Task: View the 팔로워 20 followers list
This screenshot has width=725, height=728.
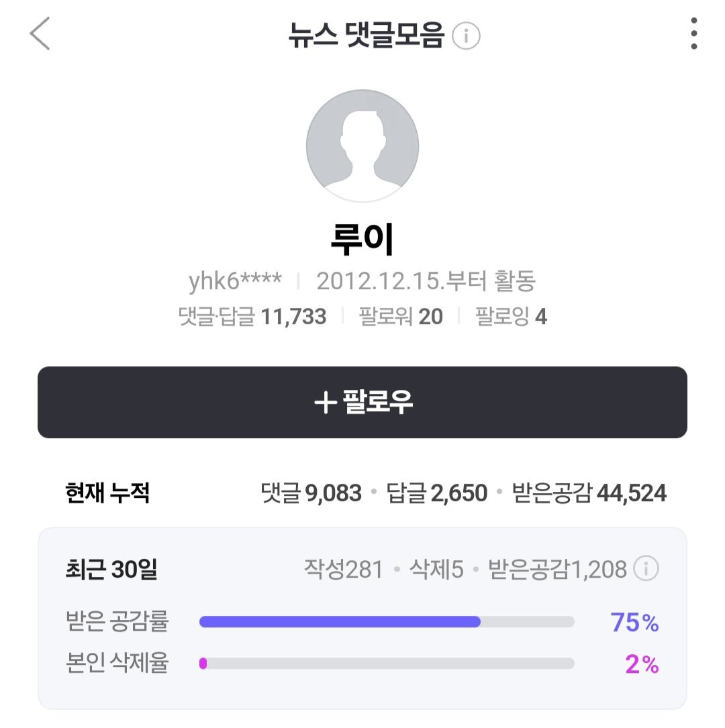Action: 401,317
